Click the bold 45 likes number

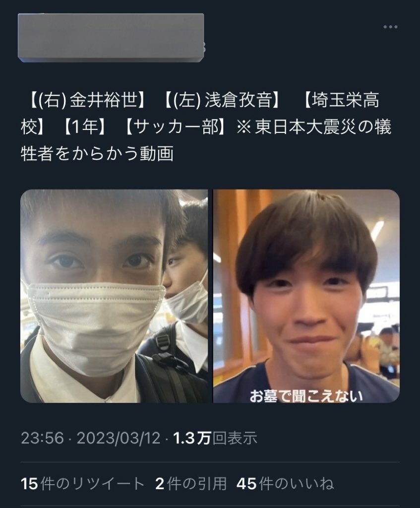246,484
